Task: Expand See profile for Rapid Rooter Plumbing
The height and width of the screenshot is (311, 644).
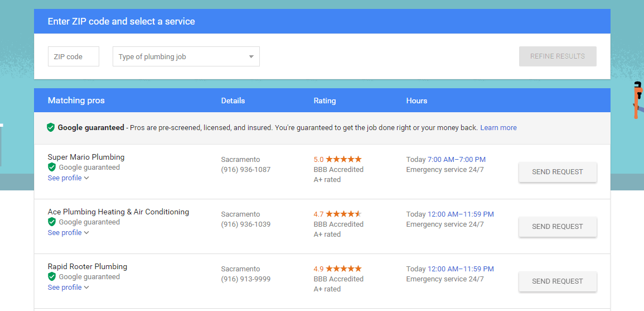Action: 69,288
